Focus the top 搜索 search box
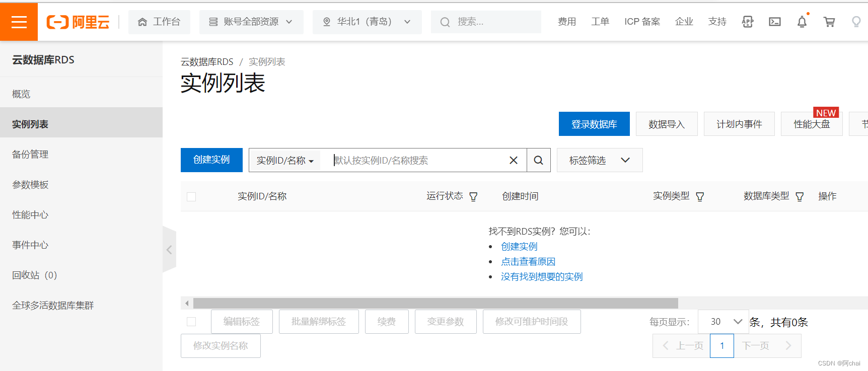 click(486, 22)
